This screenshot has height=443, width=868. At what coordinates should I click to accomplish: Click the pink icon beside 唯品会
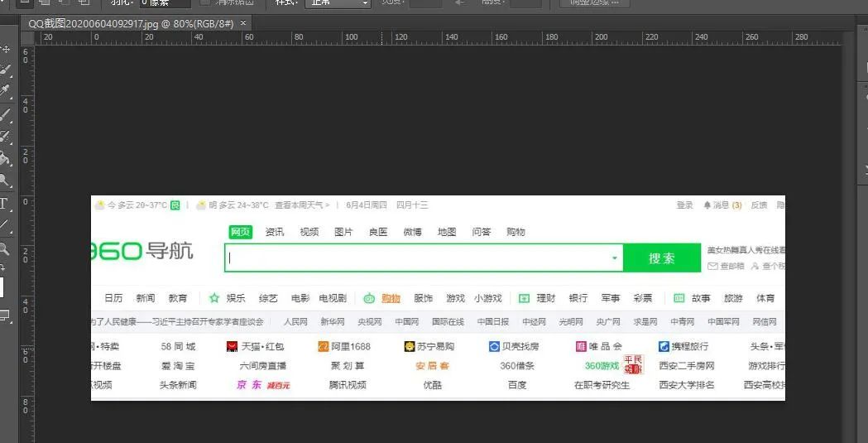581,347
